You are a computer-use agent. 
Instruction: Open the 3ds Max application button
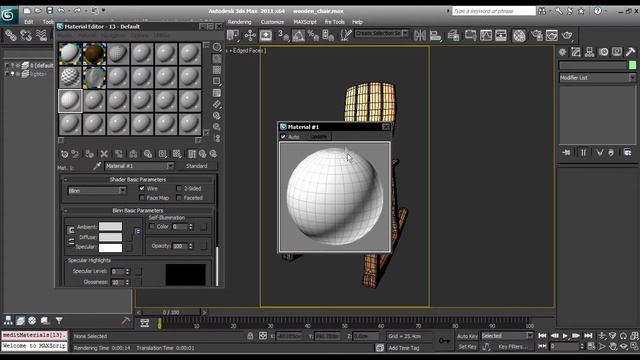point(9,15)
